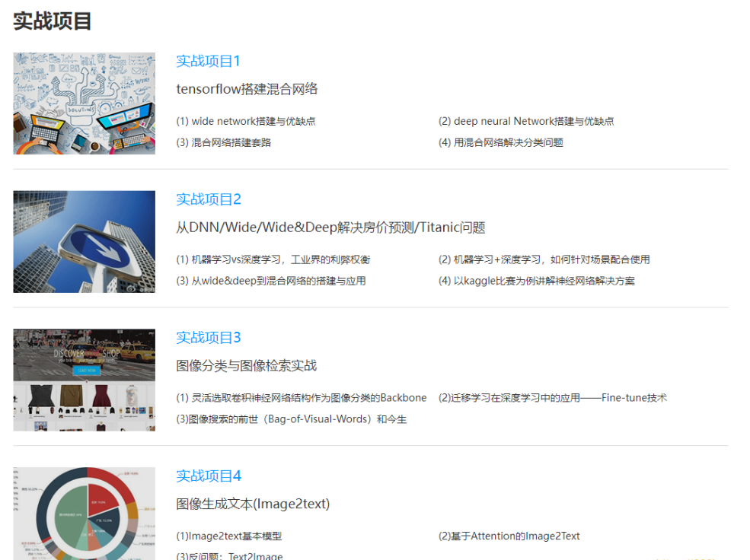Open the 实战项目4 link
Screen dimensions: 750x560
[x=207, y=476]
